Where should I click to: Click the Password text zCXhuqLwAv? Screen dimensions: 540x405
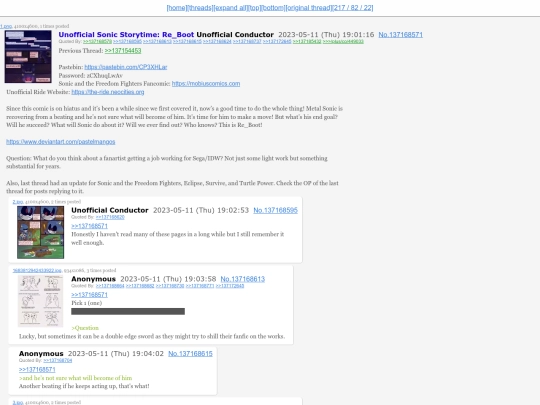click(x=105, y=75)
